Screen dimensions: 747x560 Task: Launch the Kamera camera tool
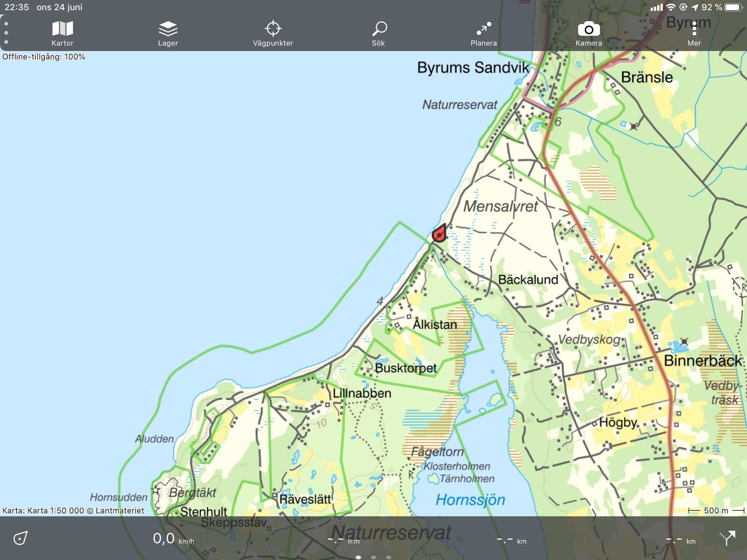pyautogui.click(x=589, y=34)
